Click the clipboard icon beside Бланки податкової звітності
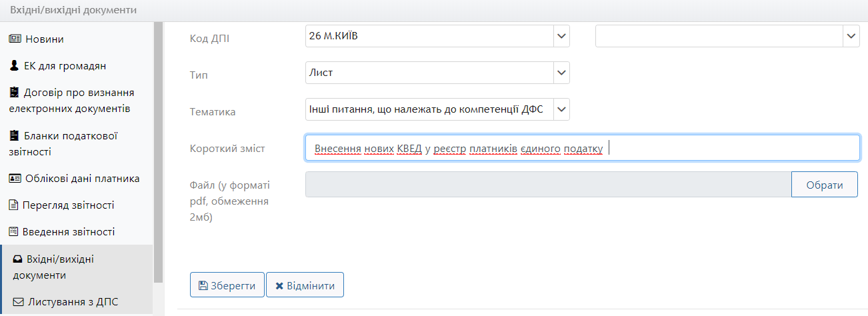 tap(14, 135)
